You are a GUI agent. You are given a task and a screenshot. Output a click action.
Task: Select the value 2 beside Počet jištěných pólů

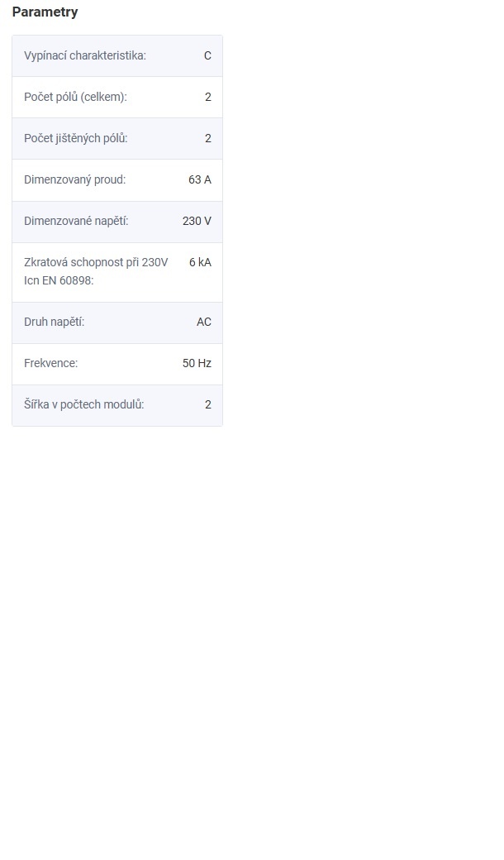[208, 138]
